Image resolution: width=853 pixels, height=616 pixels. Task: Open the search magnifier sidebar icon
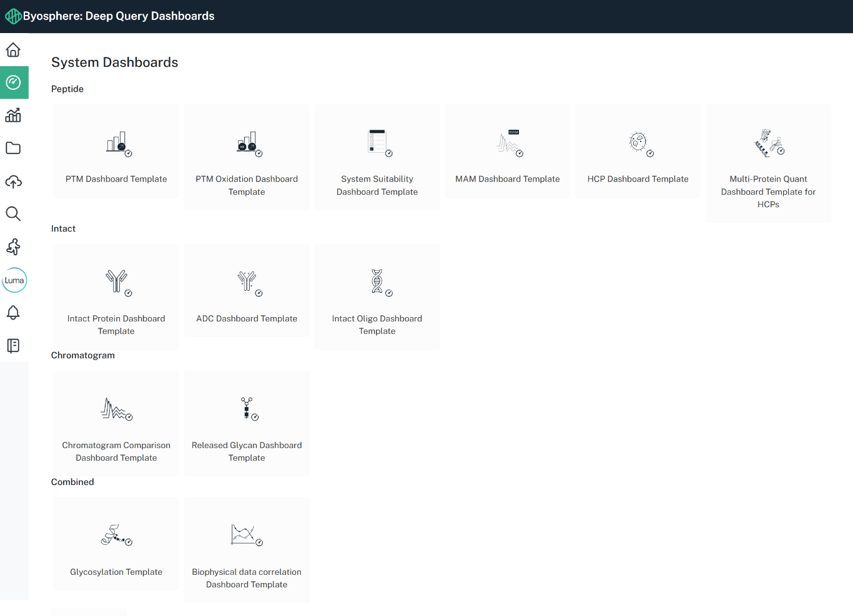coord(13,214)
